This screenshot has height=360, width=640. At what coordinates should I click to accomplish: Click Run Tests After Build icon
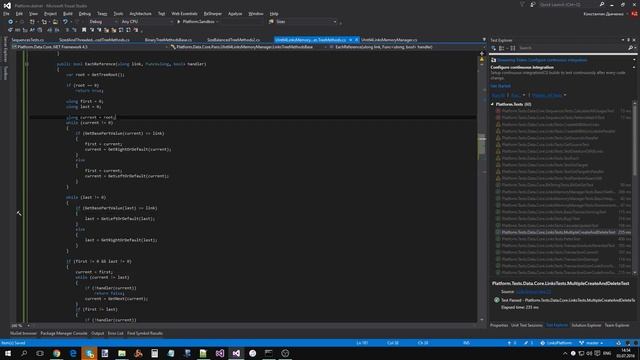pyautogui.click(x=493, y=48)
